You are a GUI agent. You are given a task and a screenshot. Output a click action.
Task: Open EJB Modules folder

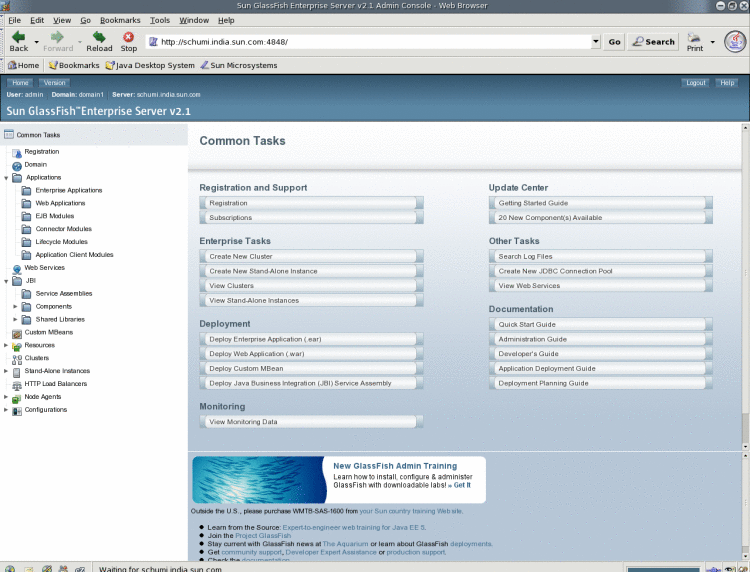point(55,216)
